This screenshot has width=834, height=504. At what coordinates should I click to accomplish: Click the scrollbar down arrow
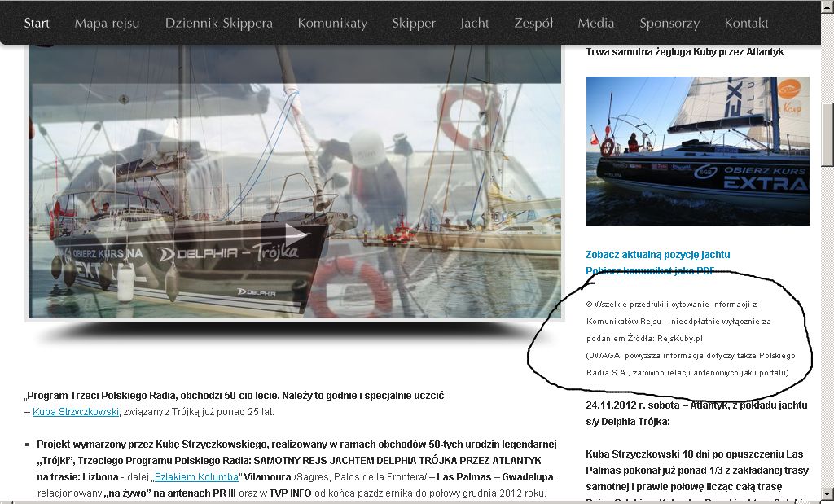827,494
